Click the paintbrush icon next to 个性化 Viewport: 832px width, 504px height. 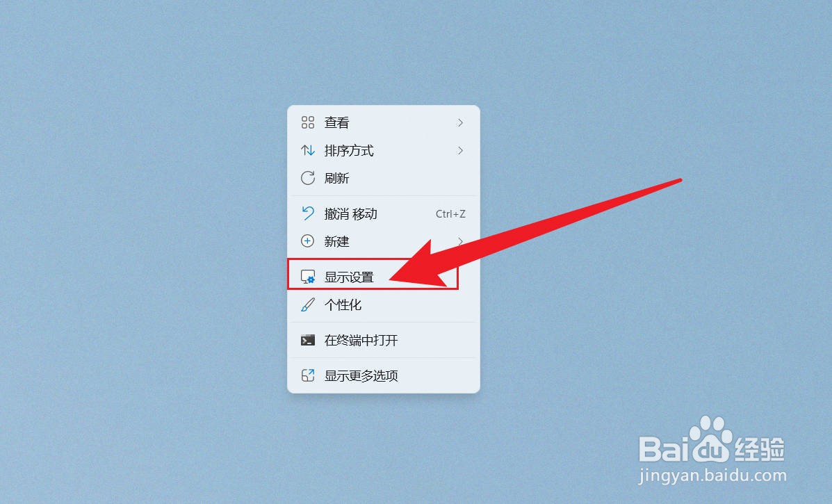point(308,305)
